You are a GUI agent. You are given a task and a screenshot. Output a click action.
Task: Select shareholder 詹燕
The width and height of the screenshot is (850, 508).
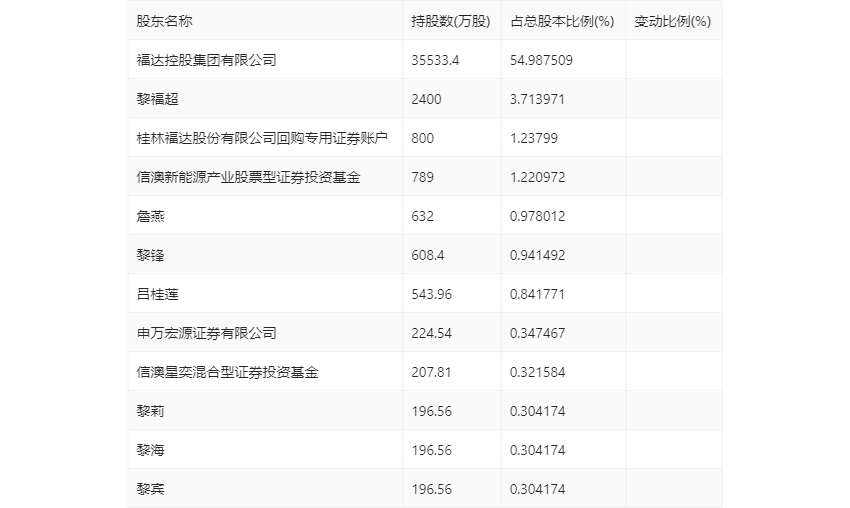pyautogui.click(x=150, y=216)
